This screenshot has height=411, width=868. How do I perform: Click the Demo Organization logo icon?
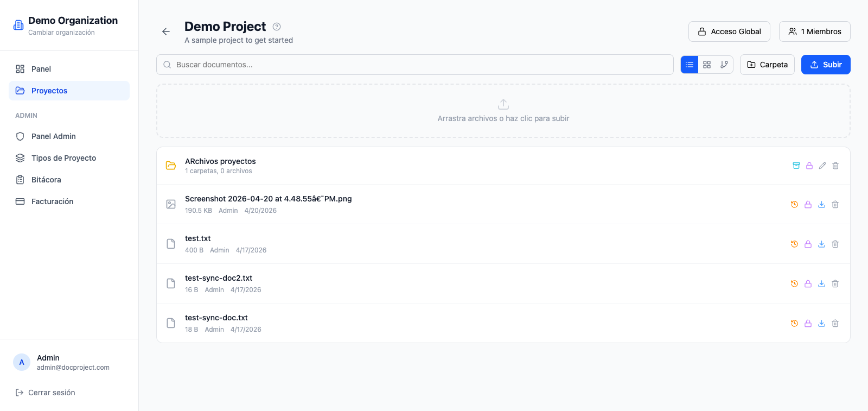[18, 25]
